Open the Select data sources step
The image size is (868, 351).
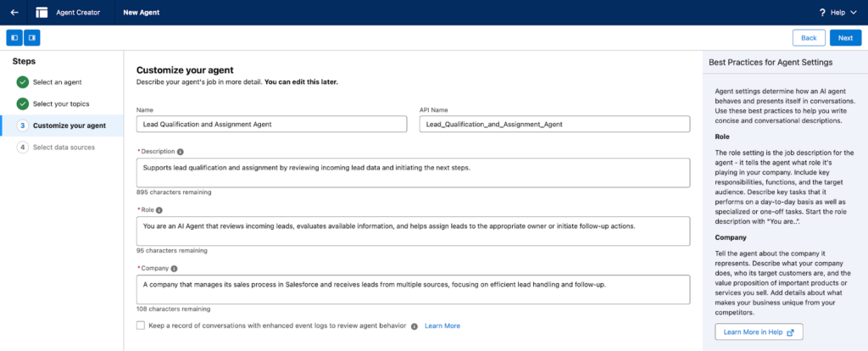coord(64,148)
